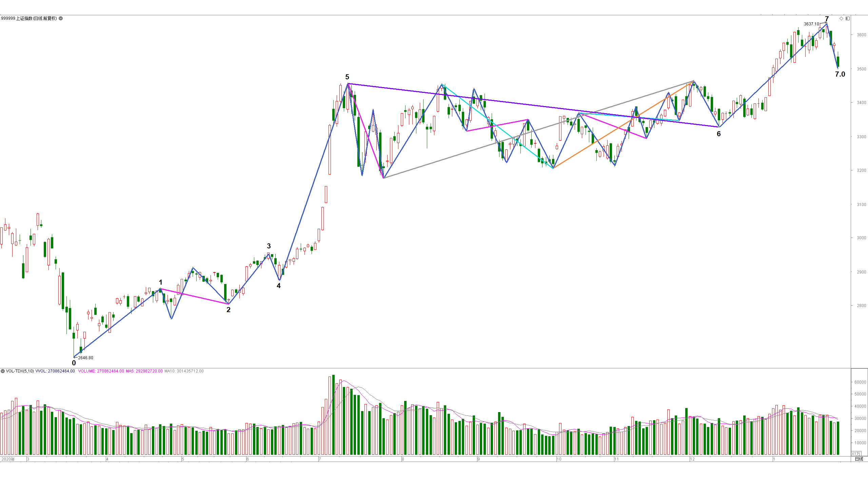Viewport: 868px width, 488px height.
Task: Click the MA5 volume value label
Action: click(144, 371)
